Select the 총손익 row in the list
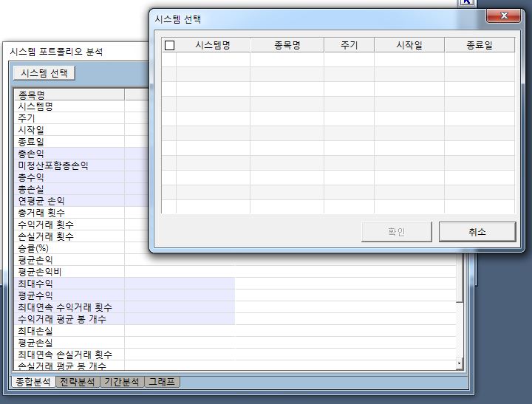 (x=31, y=154)
